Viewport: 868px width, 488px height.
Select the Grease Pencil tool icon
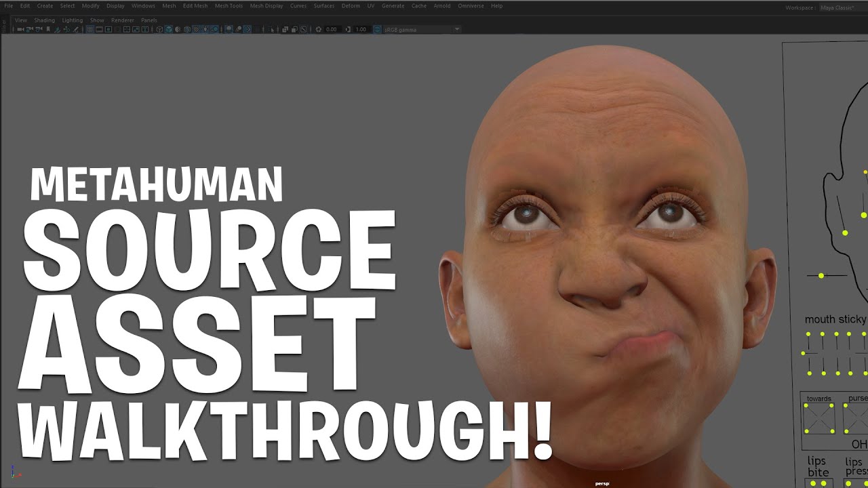pos(76,29)
